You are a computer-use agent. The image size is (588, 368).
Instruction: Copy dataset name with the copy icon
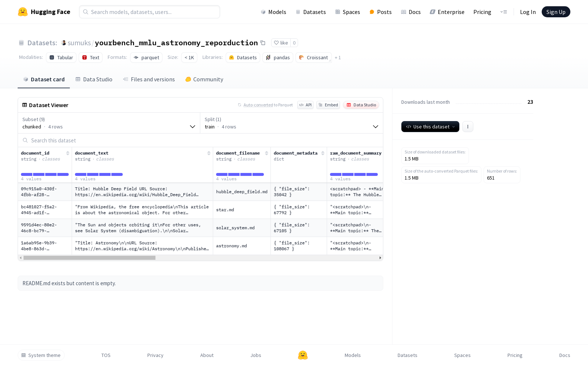[x=263, y=43]
